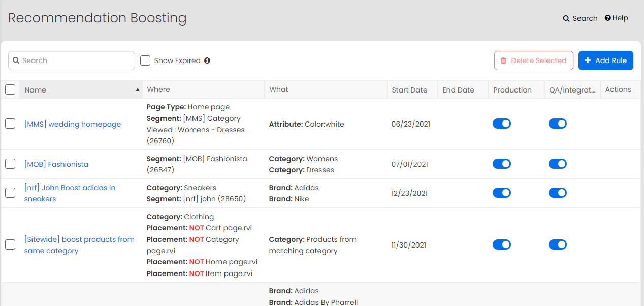644x306 pixels.
Task: Enable the Show Expired checkbox
Action: click(145, 60)
